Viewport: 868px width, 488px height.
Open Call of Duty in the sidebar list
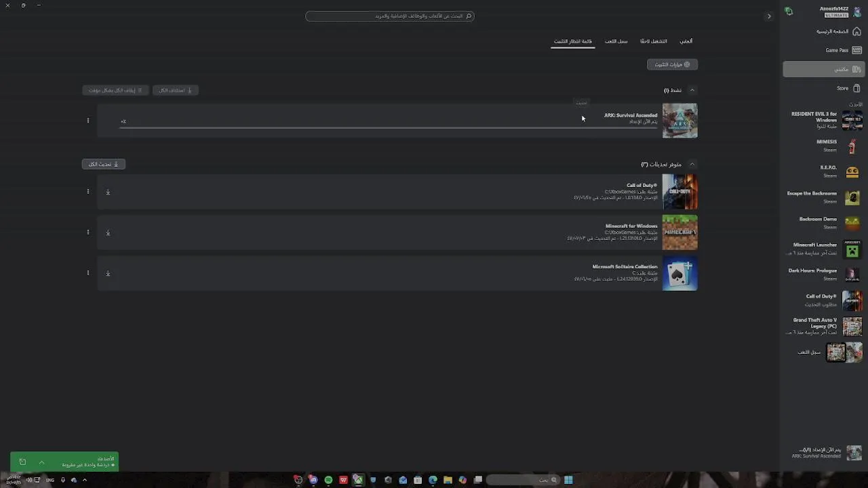click(x=824, y=300)
